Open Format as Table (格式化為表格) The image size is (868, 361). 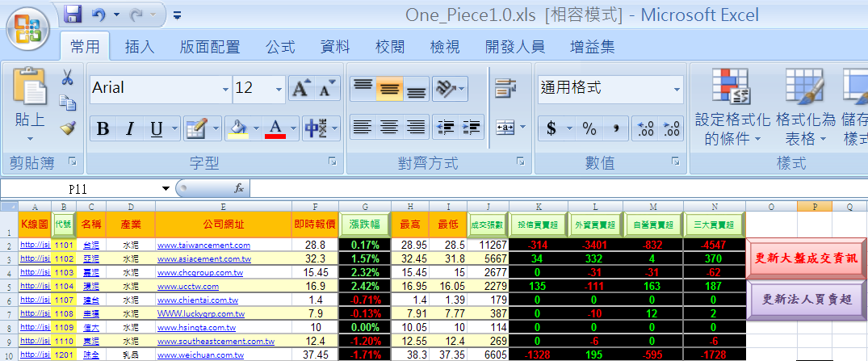pos(806,107)
